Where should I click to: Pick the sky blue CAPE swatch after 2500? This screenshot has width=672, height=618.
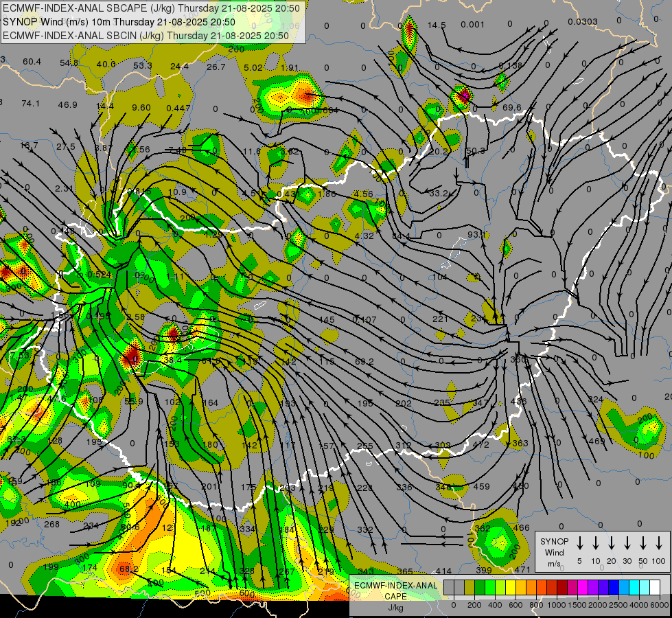625,587
